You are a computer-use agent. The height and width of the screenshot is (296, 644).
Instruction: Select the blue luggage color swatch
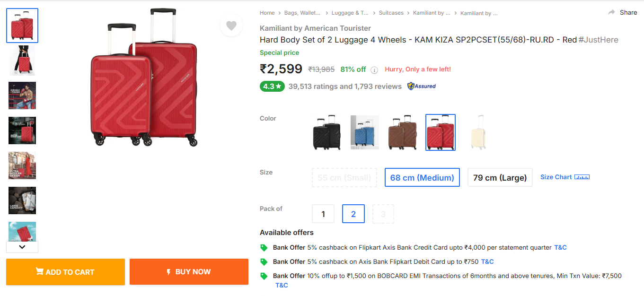(x=365, y=132)
